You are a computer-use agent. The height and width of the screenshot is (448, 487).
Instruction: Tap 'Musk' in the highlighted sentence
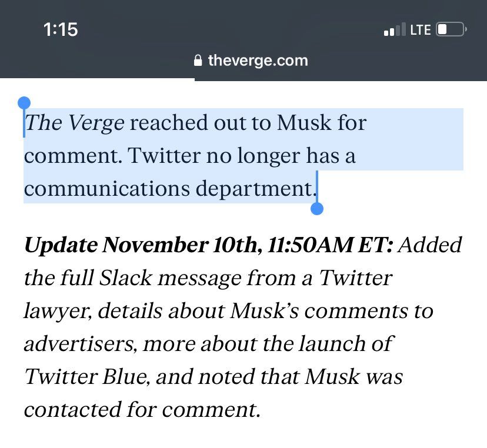click(x=305, y=123)
